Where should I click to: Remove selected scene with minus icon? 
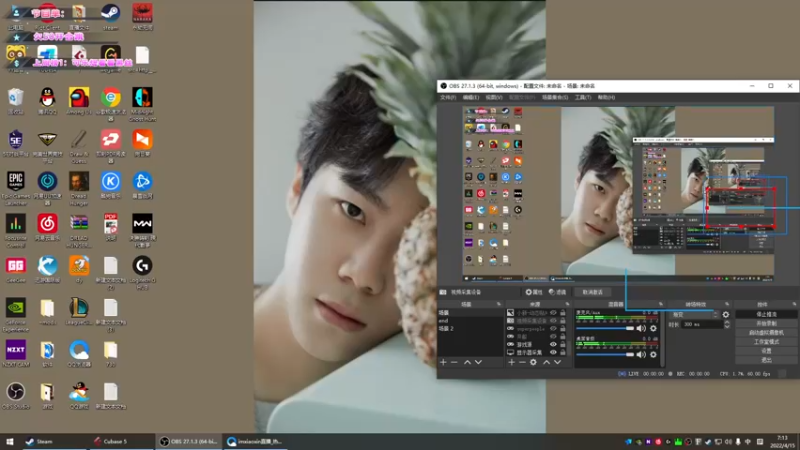click(x=454, y=362)
